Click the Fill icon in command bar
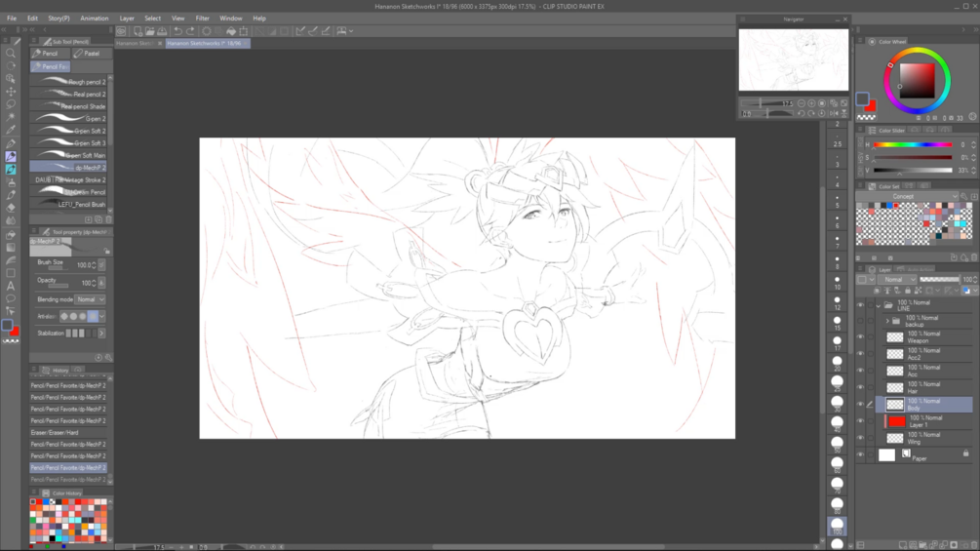 pos(231,30)
